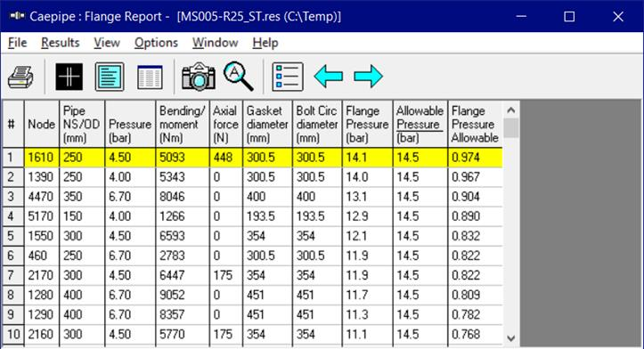Screen dimensions: 644x349
Task: Click the camera snapshot icon
Action: click(x=199, y=77)
